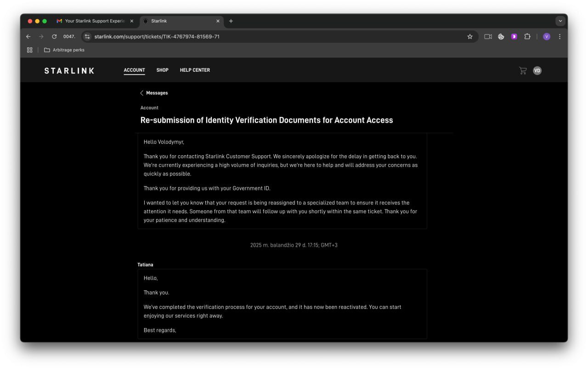588x369 pixels.
Task: Reload the page
Action: [x=54, y=37]
